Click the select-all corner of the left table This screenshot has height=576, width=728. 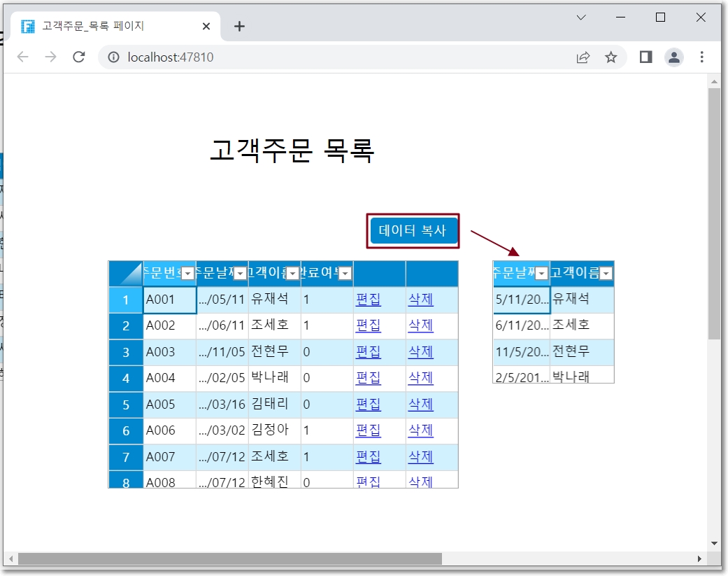[x=126, y=274]
